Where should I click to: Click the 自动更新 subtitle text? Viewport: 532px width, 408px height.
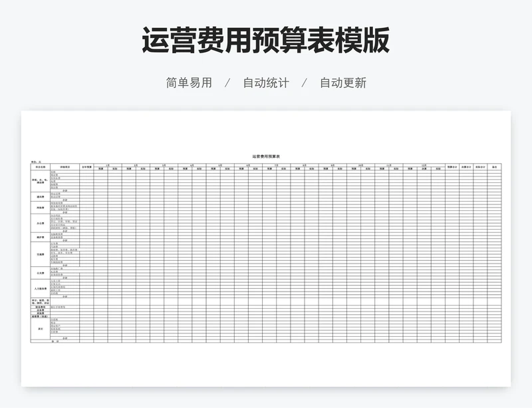coord(343,83)
